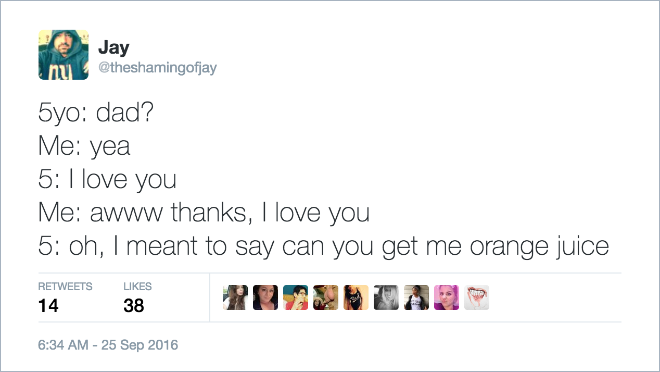Click the tweet line '5yo: dad?'
660x372 pixels.
[96, 113]
